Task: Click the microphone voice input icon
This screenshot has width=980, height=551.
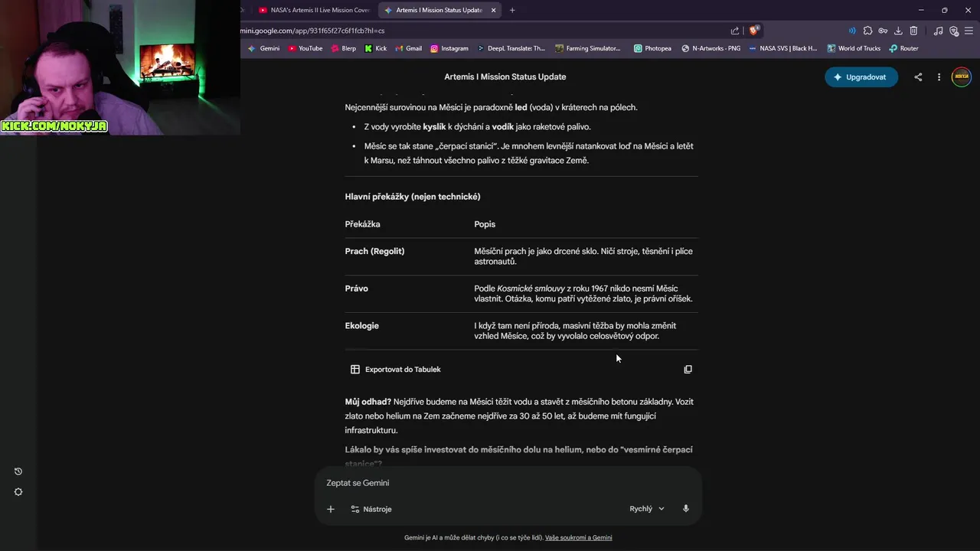Action: [x=686, y=509]
